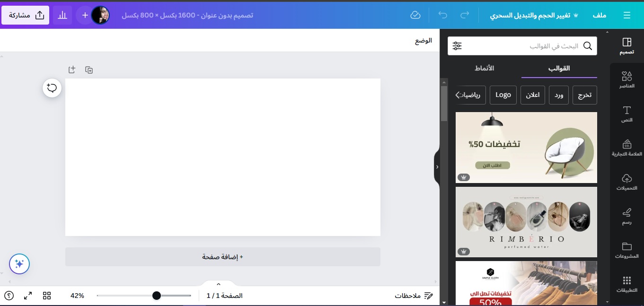
Task: Open the Brand (العلامة التجارية) panel
Action: click(x=626, y=148)
